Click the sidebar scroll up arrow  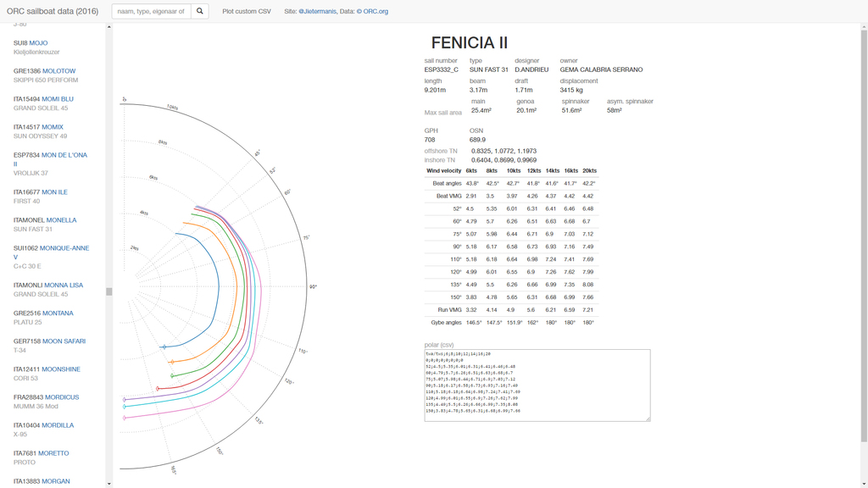[109, 26]
